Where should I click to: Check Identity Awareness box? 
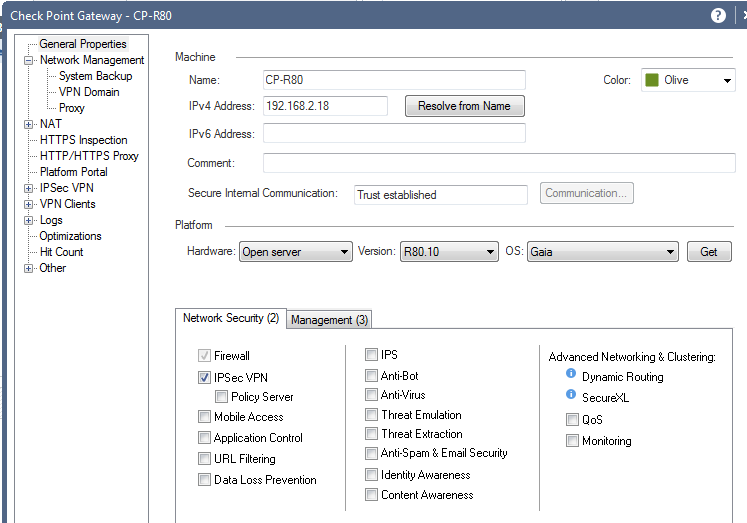(x=371, y=475)
